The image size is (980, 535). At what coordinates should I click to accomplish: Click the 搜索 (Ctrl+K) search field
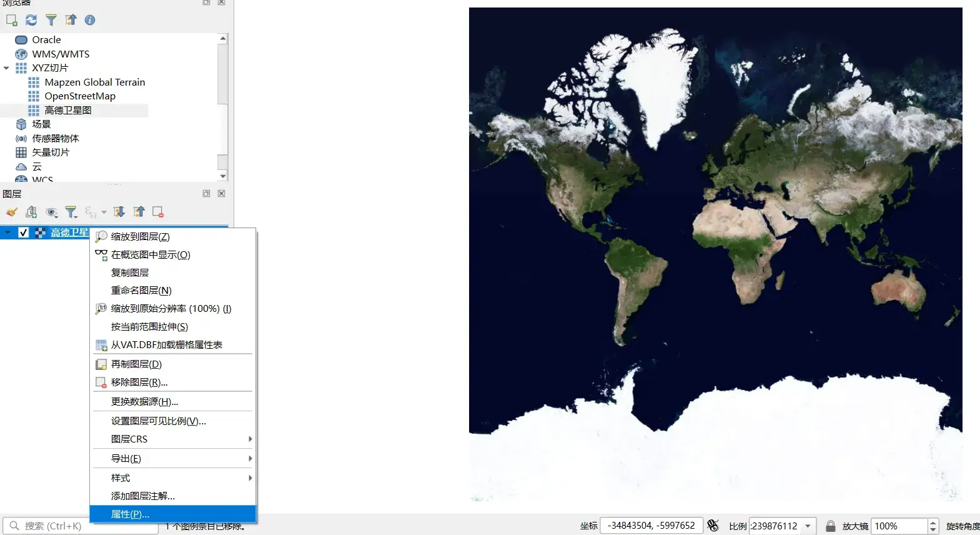click(80, 526)
